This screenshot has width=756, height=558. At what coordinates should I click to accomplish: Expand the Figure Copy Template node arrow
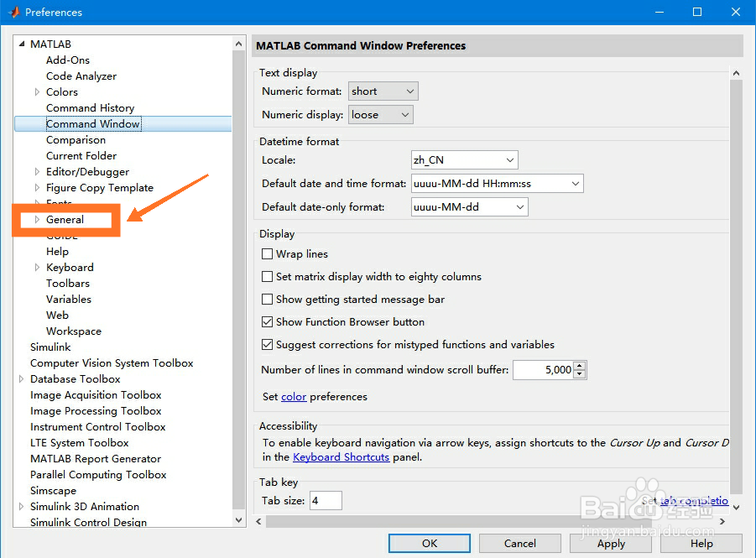point(37,188)
